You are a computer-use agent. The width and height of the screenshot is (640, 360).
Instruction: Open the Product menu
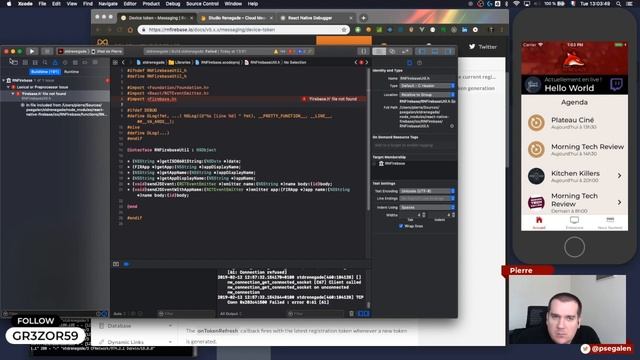pyautogui.click(x=151, y=4)
